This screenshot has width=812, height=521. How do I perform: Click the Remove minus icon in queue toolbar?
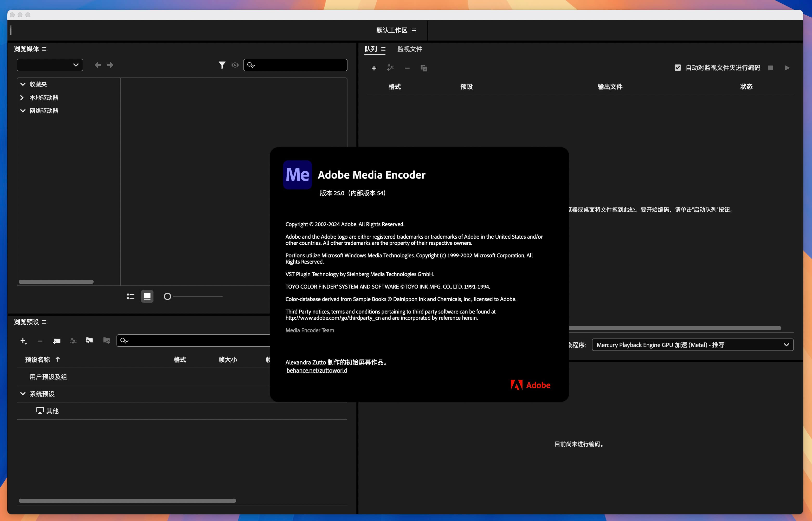pyautogui.click(x=407, y=68)
